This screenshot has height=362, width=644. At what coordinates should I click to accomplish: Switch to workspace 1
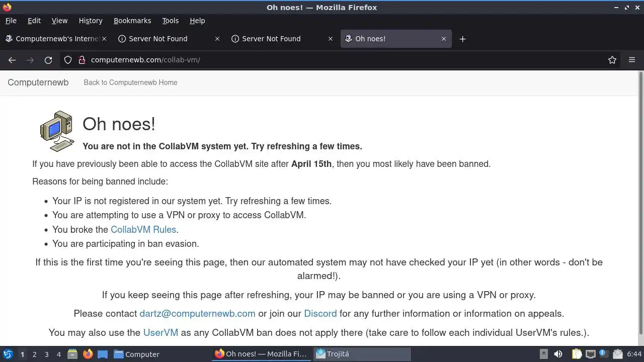click(x=22, y=354)
